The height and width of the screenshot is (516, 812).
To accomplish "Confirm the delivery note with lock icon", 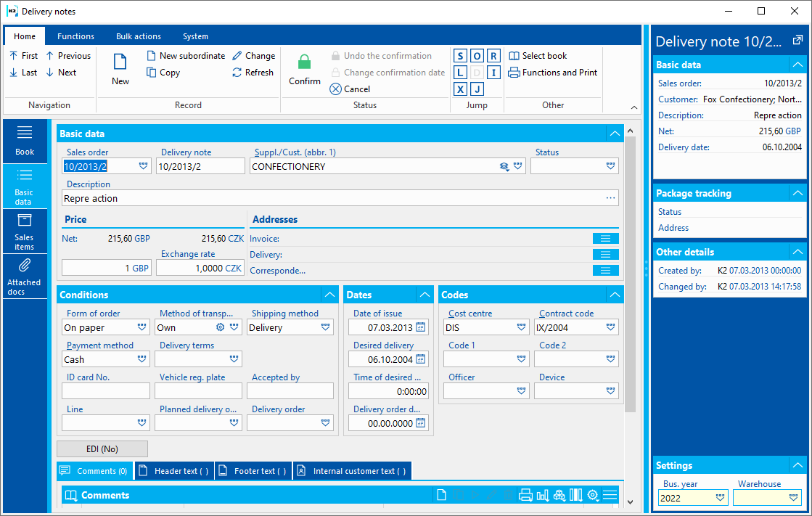I will point(305,69).
